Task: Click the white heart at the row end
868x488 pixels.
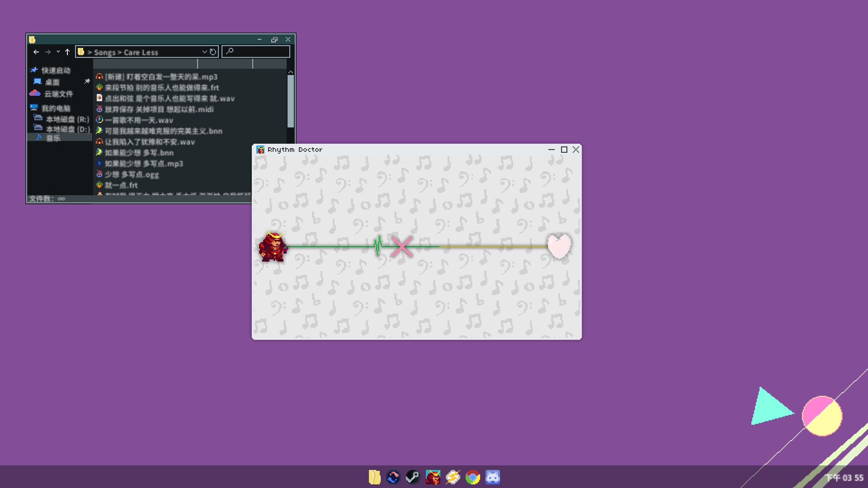Action: point(559,246)
